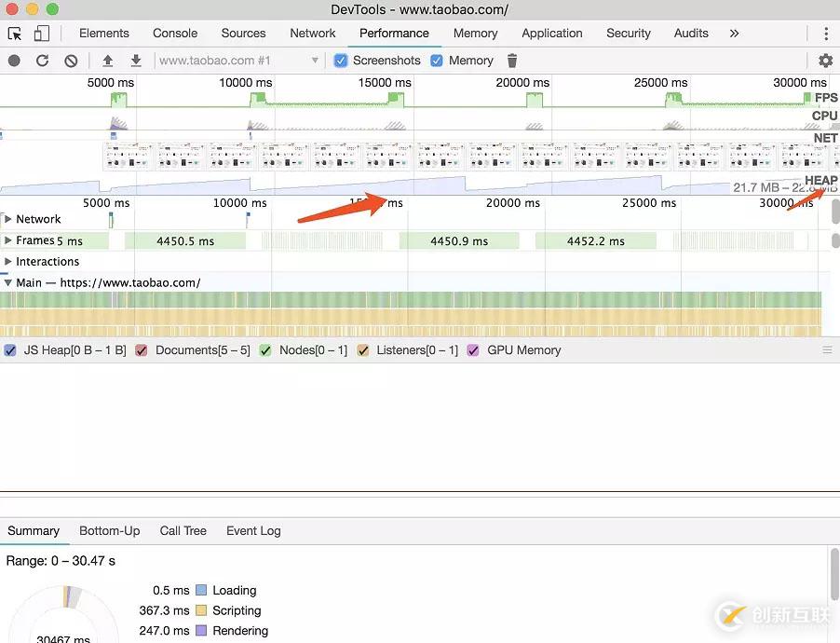The image size is (840, 643).
Task: Start recording with the record circle button
Action: pos(15,61)
